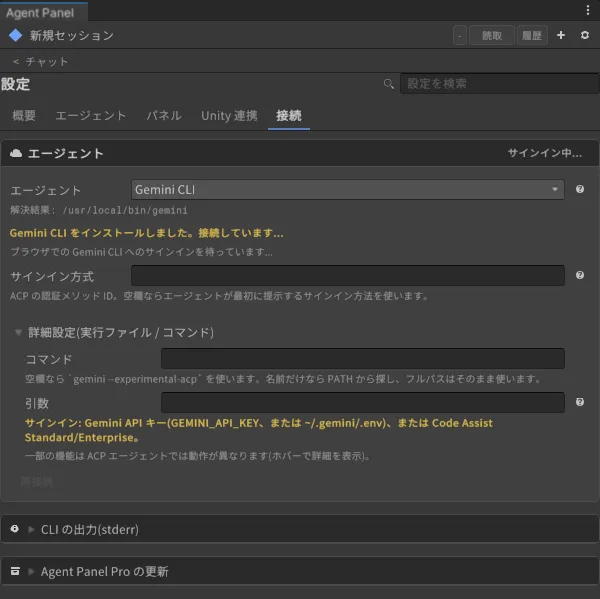Screen dimensions: 600x599
Task: Click the blue diamond session icon
Action: point(16,35)
